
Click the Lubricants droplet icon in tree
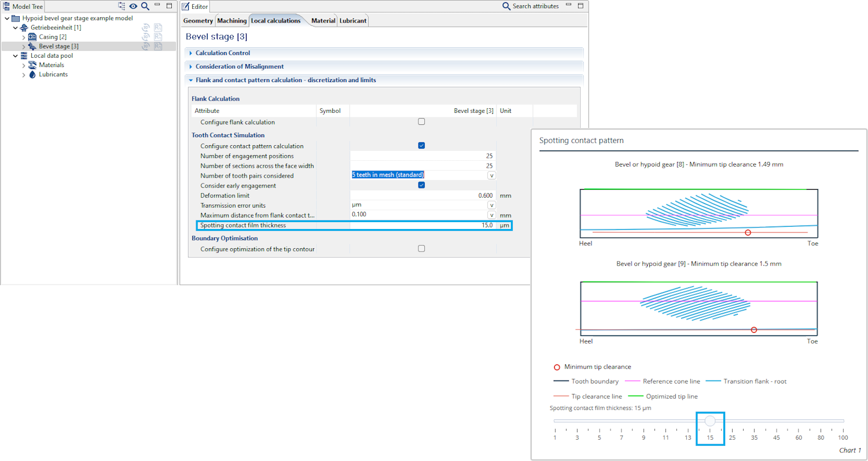pos(32,75)
